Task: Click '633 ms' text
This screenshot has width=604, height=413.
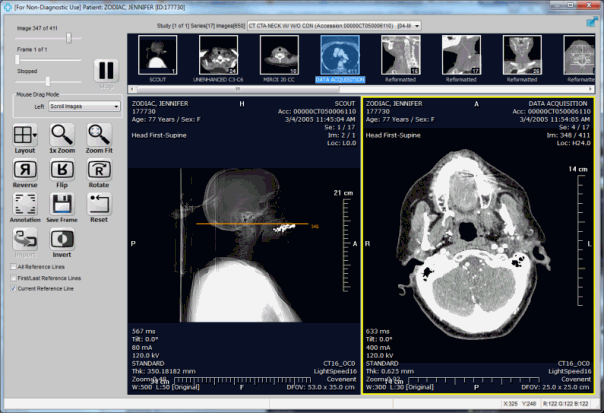Action: click(x=378, y=331)
